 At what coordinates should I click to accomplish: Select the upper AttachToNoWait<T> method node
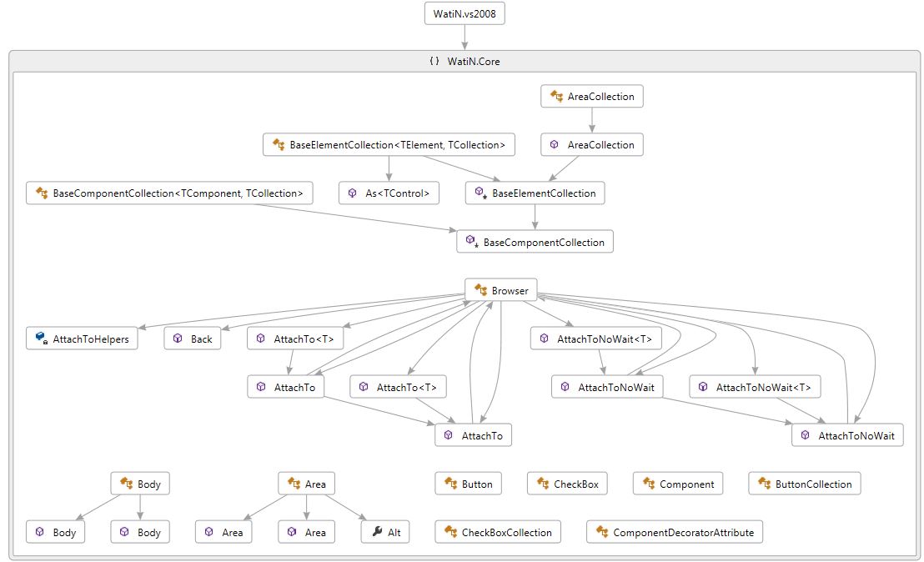point(595,339)
